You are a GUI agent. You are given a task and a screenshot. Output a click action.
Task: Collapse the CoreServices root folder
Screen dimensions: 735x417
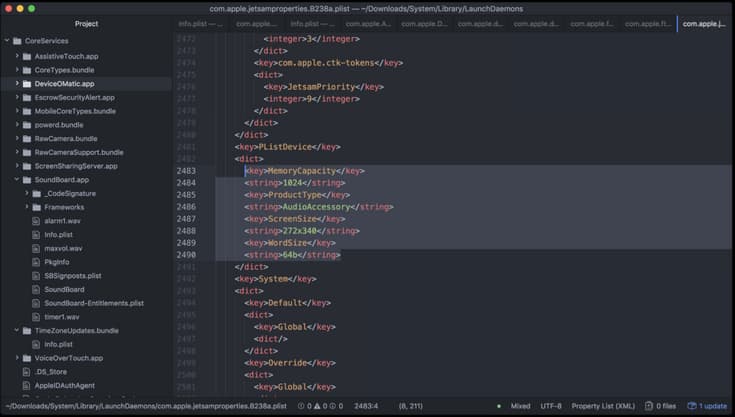point(7,41)
